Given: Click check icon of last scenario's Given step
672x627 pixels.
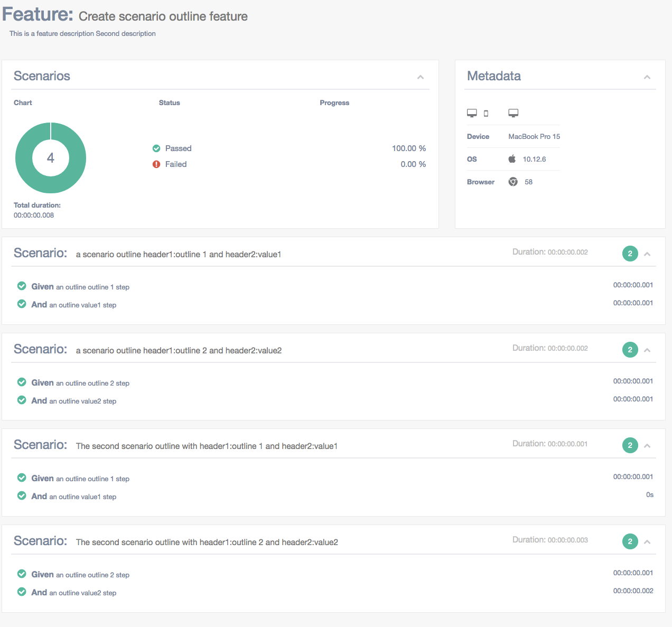Looking at the screenshot, I should pyautogui.click(x=22, y=574).
